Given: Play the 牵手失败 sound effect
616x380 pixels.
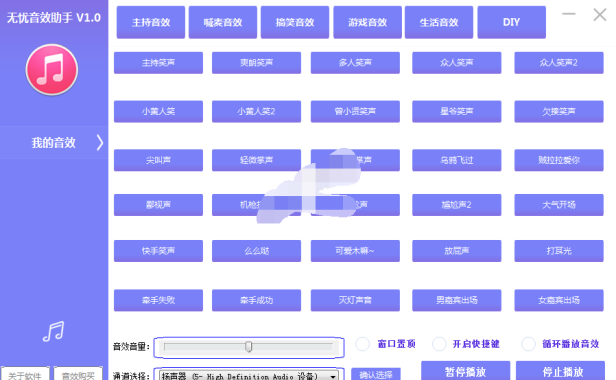Looking at the screenshot, I should [x=158, y=300].
